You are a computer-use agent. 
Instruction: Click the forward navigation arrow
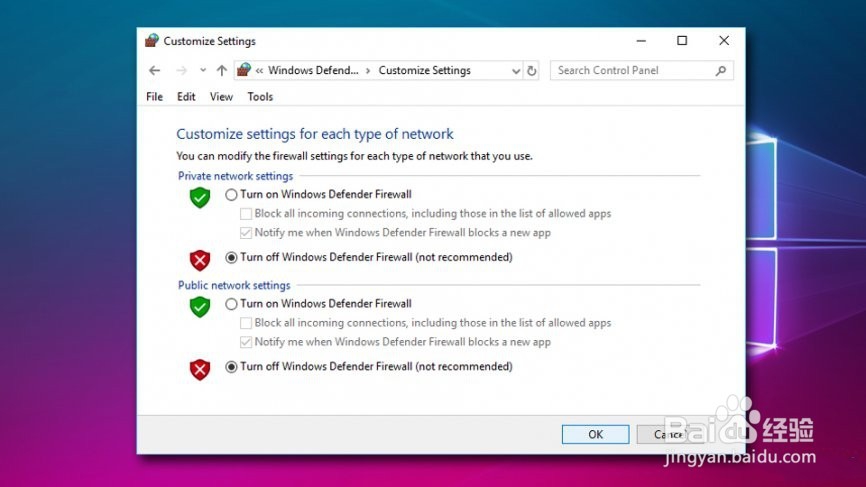pyautogui.click(x=181, y=71)
